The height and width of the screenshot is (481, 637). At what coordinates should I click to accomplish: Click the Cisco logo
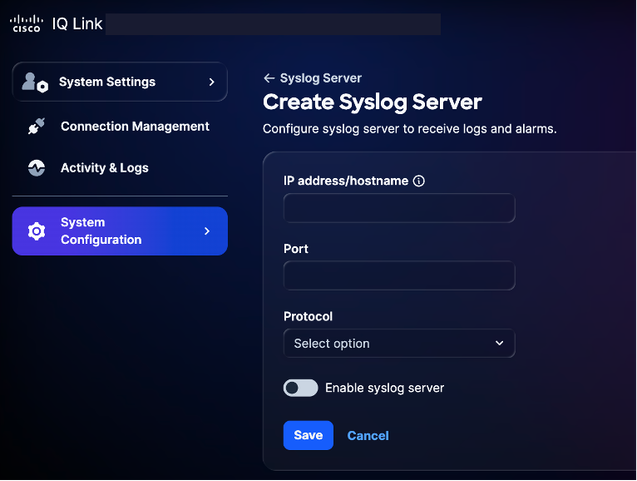click(26, 24)
